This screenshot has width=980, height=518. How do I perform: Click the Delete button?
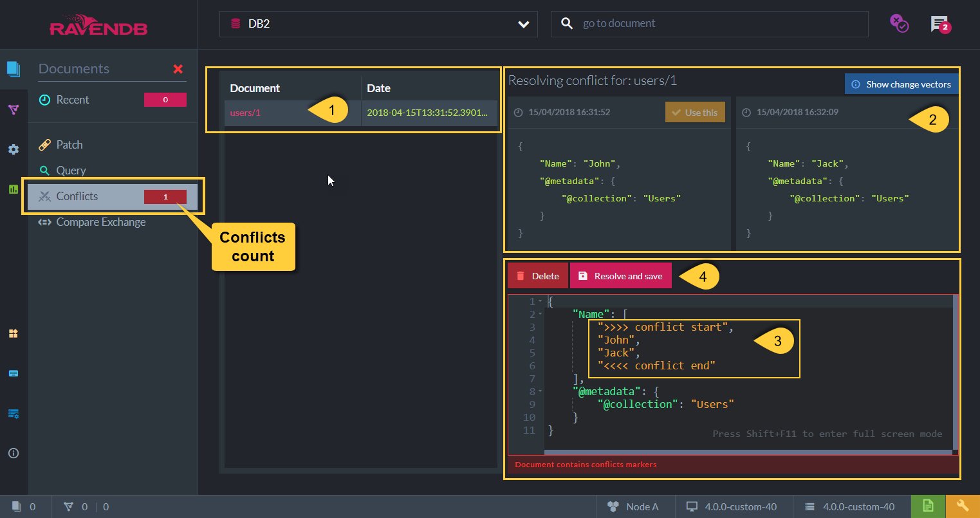click(x=538, y=276)
